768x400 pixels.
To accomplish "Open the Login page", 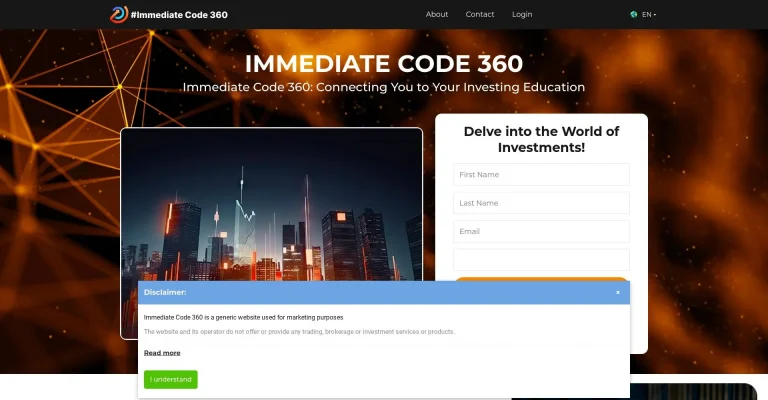I will 522,14.
